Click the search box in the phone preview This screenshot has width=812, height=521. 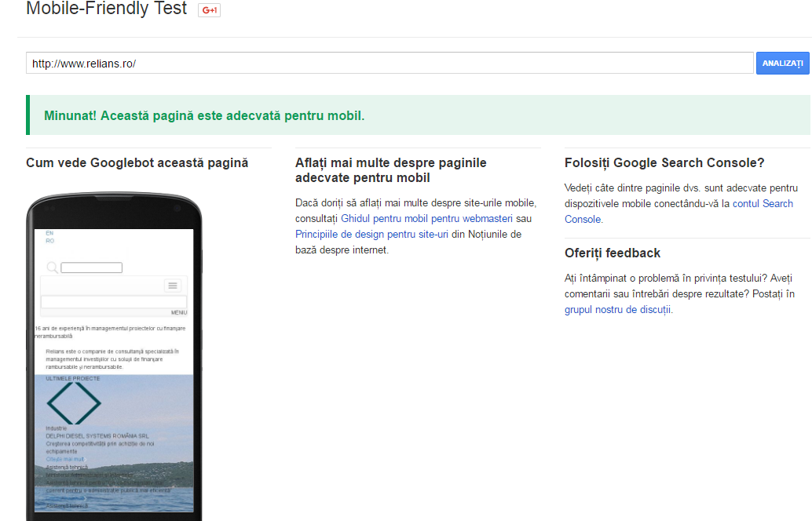92,268
